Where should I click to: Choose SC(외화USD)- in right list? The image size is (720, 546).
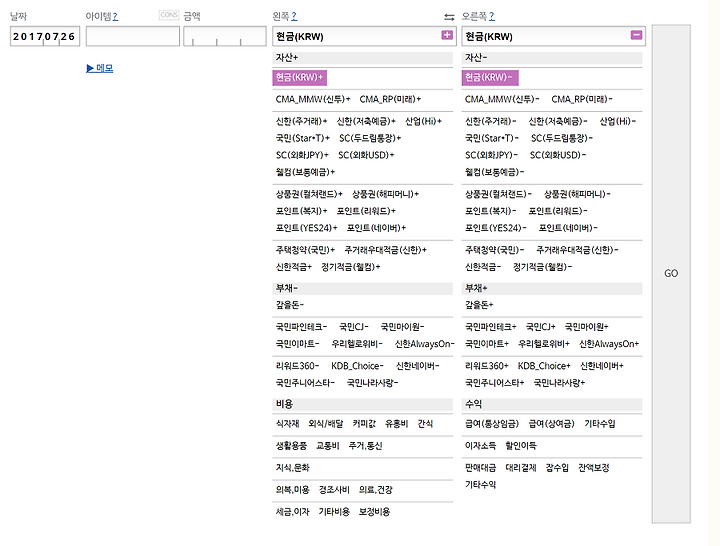(558, 155)
